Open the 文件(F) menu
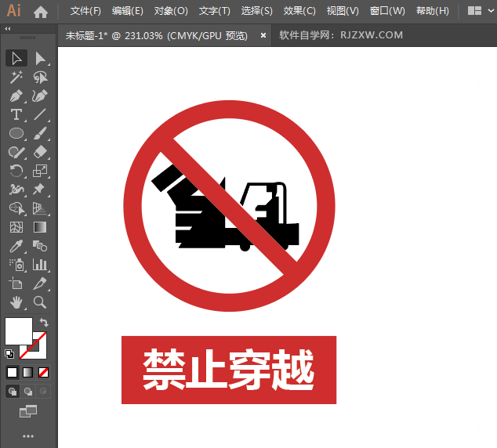Image resolution: width=497 pixels, height=448 pixels. (85, 11)
